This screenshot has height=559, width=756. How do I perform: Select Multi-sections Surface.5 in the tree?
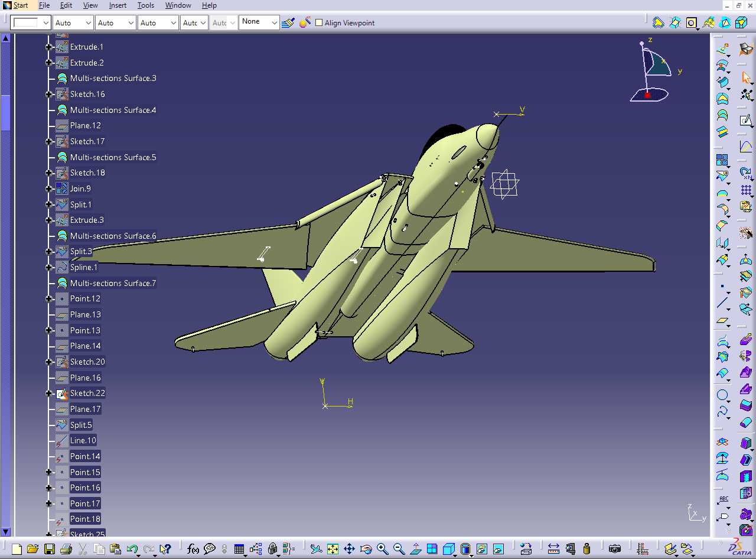click(x=113, y=157)
